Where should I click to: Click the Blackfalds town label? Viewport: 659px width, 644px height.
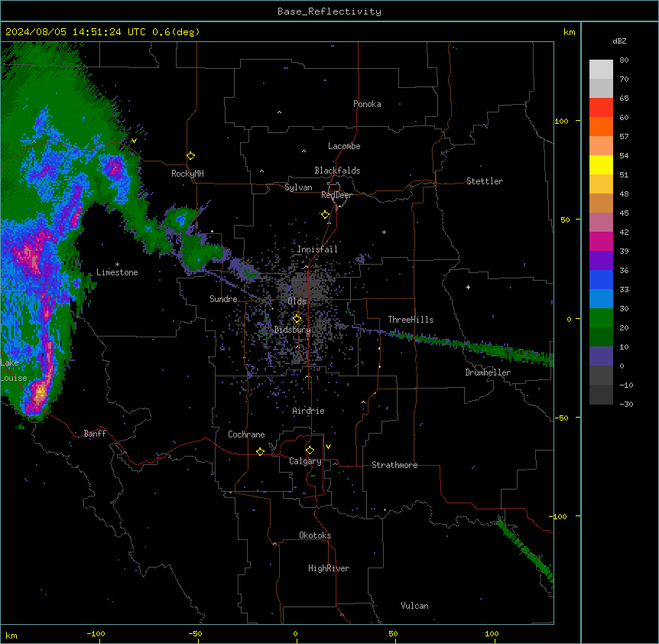tap(337, 171)
